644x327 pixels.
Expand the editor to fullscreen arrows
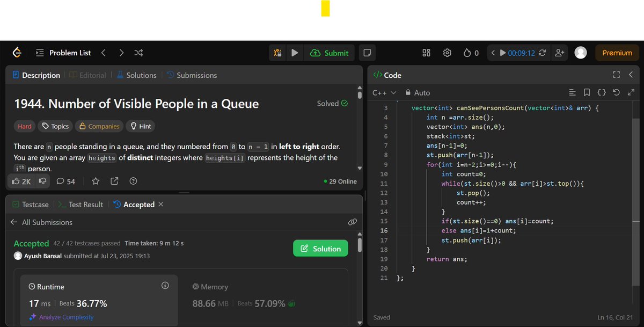click(631, 92)
